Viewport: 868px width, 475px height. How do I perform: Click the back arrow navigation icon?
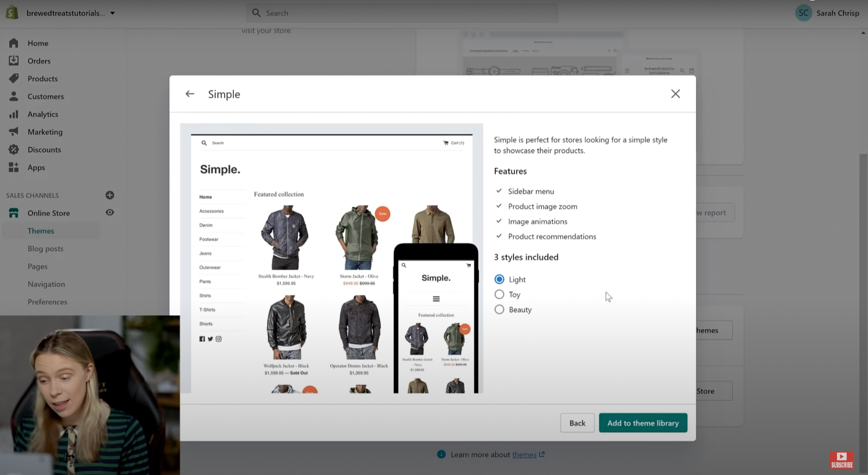pyautogui.click(x=191, y=94)
